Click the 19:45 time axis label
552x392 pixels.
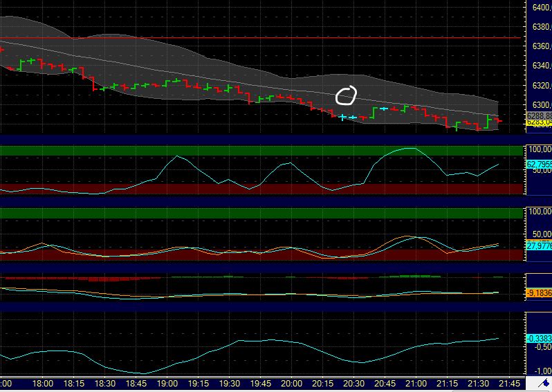pyautogui.click(x=261, y=383)
